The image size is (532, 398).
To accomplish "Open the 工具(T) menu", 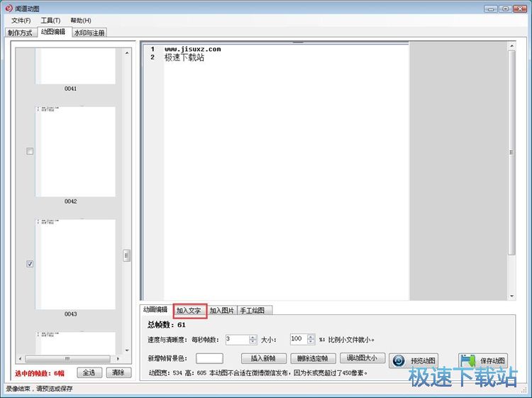I will tap(50, 21).
